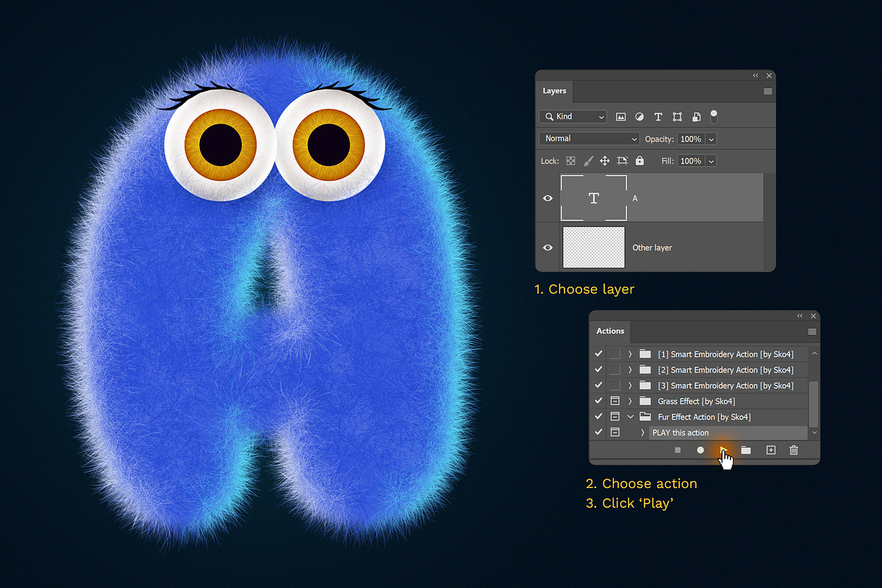882x588 pixels.
Task: Toggle visibility of the 'A' text layer
Action: [548, 198]
